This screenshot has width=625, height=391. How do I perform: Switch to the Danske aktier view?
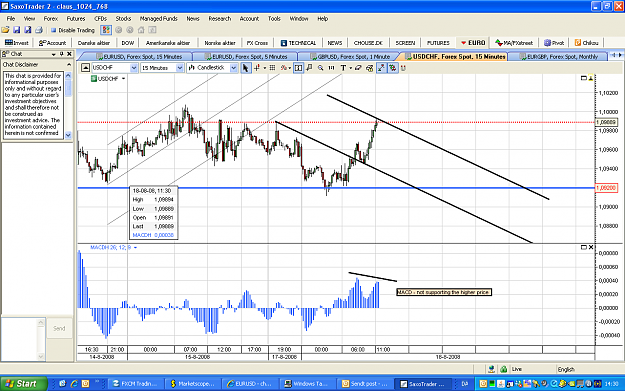click(94, 43)
